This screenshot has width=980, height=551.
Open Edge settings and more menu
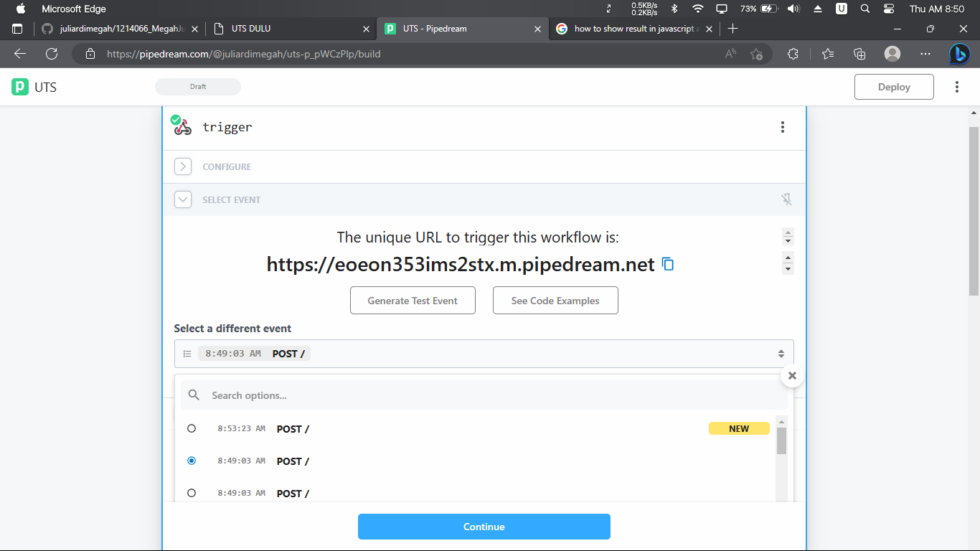pos(925,54)
